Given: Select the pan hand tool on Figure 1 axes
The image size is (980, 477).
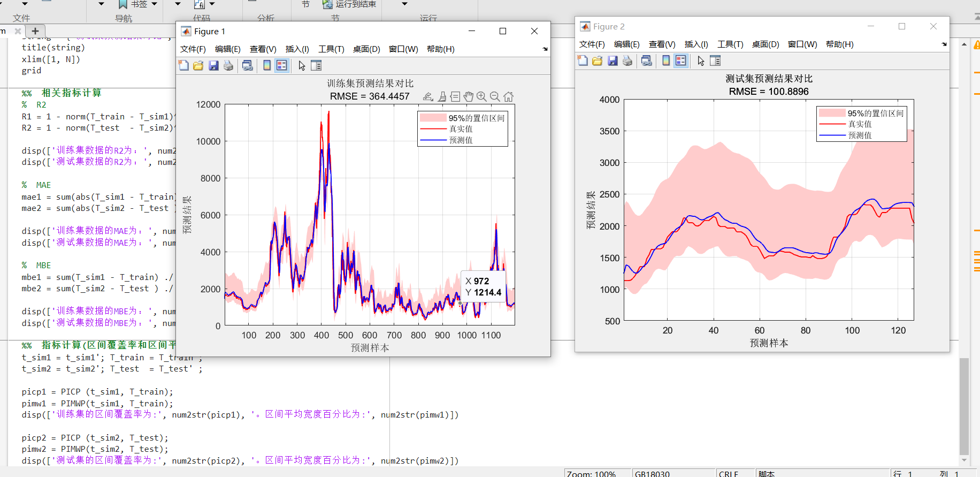Looking at the screenshot, I should pos(469,97).
